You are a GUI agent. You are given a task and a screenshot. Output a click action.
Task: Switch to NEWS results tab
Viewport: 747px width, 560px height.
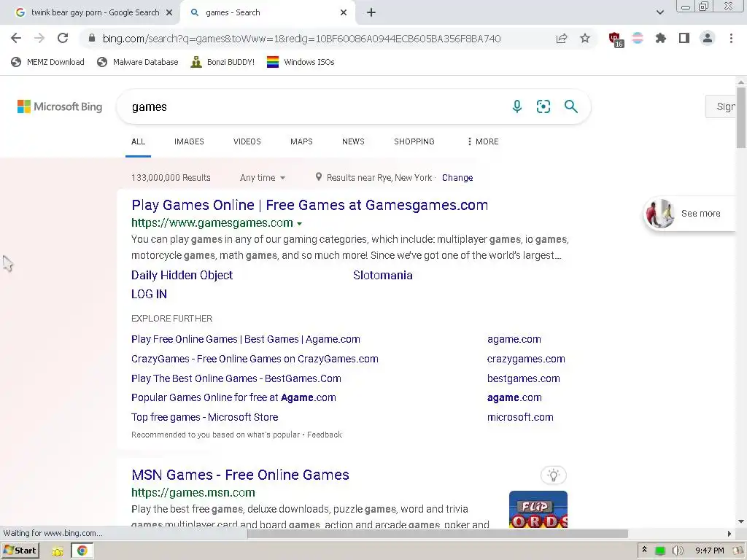click(353, 141)
